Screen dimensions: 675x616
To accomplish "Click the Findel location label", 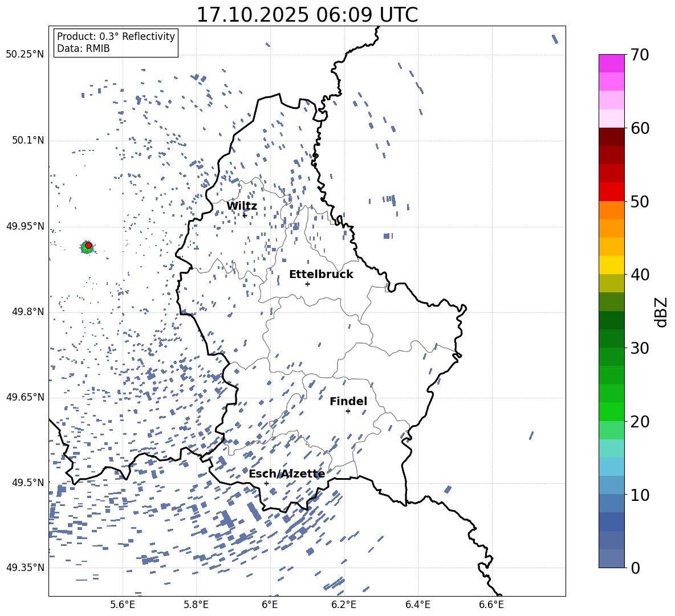I will pyautogui.click(x=348, y=401).
